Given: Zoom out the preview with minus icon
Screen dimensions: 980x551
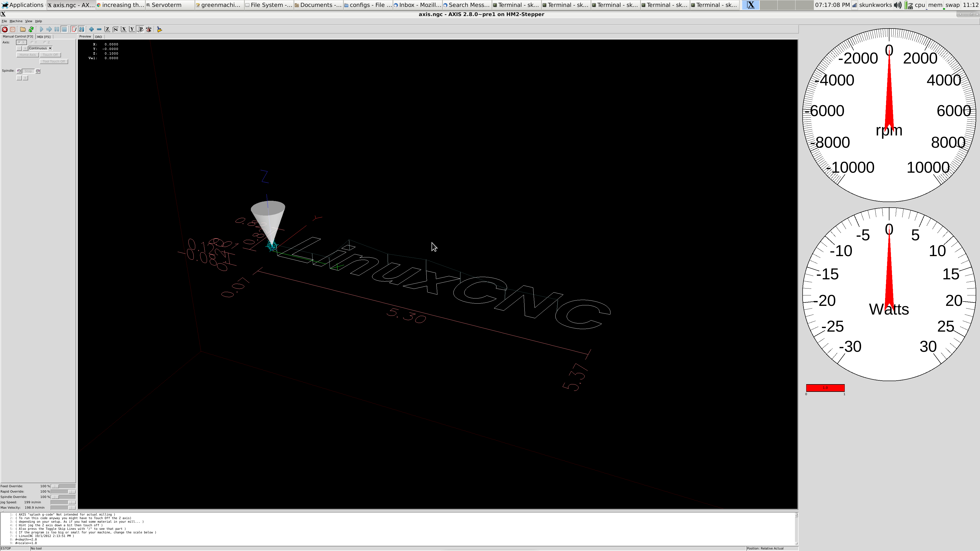Looking at the screenshot, I should (99, 29).
